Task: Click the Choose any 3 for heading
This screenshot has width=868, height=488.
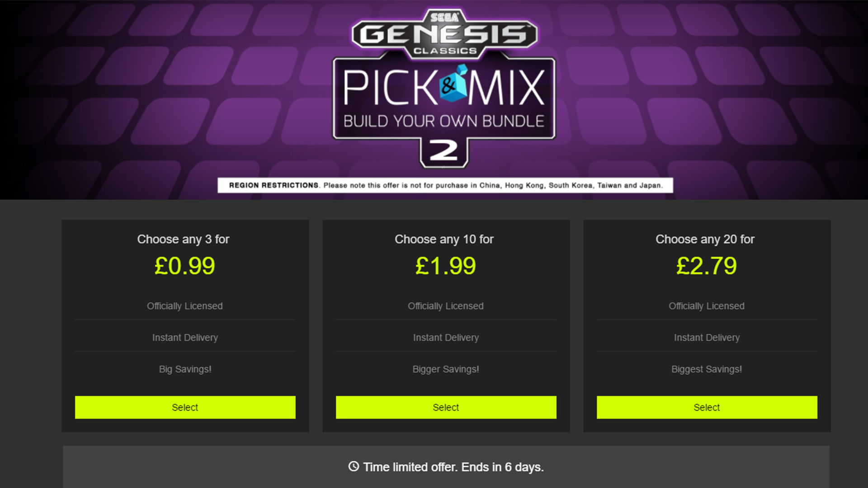Action: [x=183, y=239]
